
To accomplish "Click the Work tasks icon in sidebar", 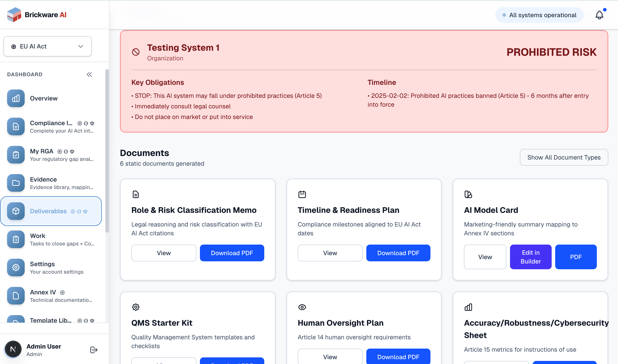I will click(16, 239).
